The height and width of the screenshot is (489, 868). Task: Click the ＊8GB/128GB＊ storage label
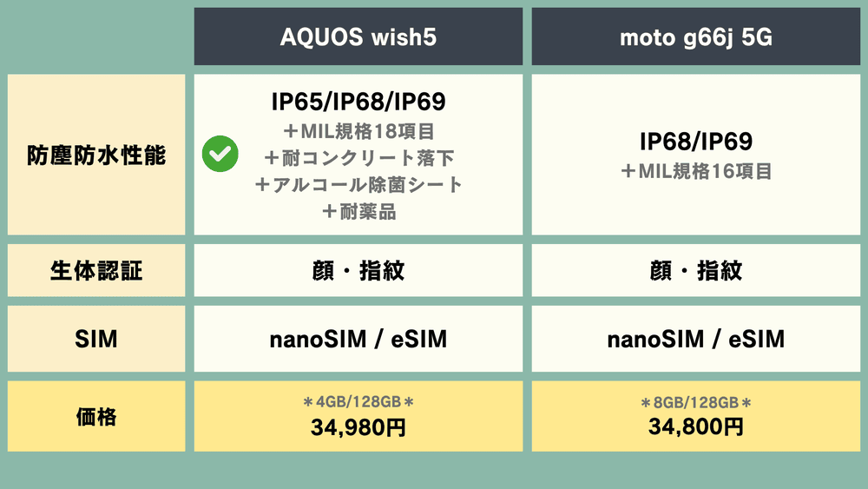point(695,402)
